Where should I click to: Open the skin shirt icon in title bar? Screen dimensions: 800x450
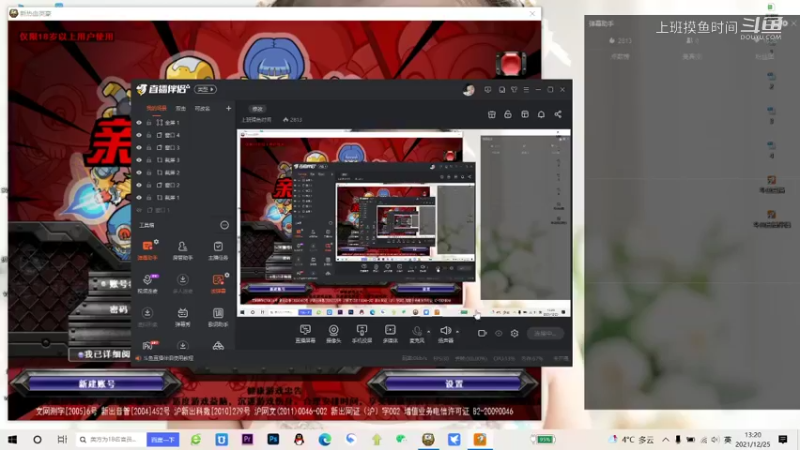point(514,90)
